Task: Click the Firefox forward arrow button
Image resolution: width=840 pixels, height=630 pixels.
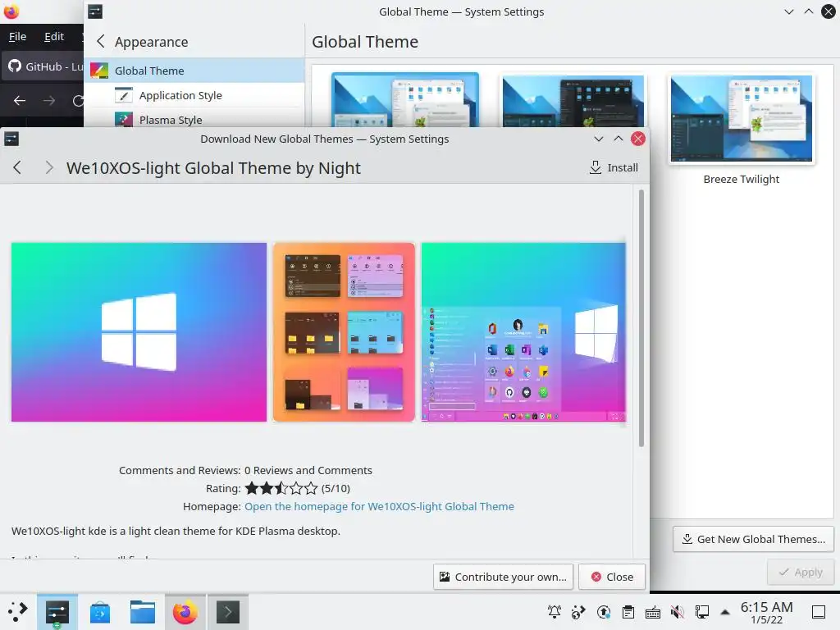Action: coord(49,101)
